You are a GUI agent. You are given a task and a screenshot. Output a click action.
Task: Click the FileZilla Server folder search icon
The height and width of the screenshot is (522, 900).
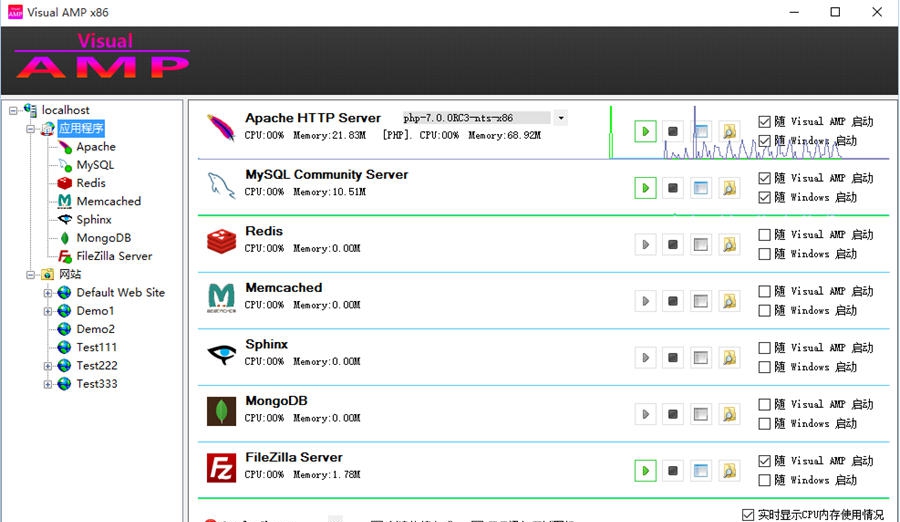pos(729,471)
